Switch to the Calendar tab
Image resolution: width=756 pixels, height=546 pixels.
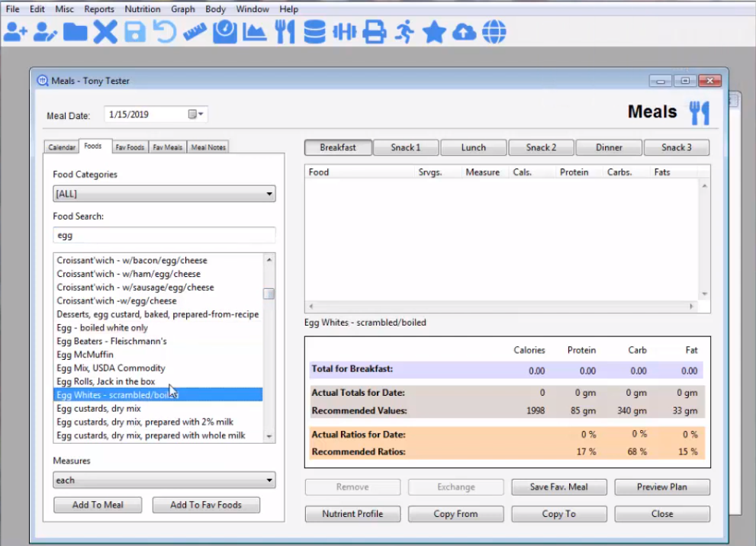pos(62,147)
